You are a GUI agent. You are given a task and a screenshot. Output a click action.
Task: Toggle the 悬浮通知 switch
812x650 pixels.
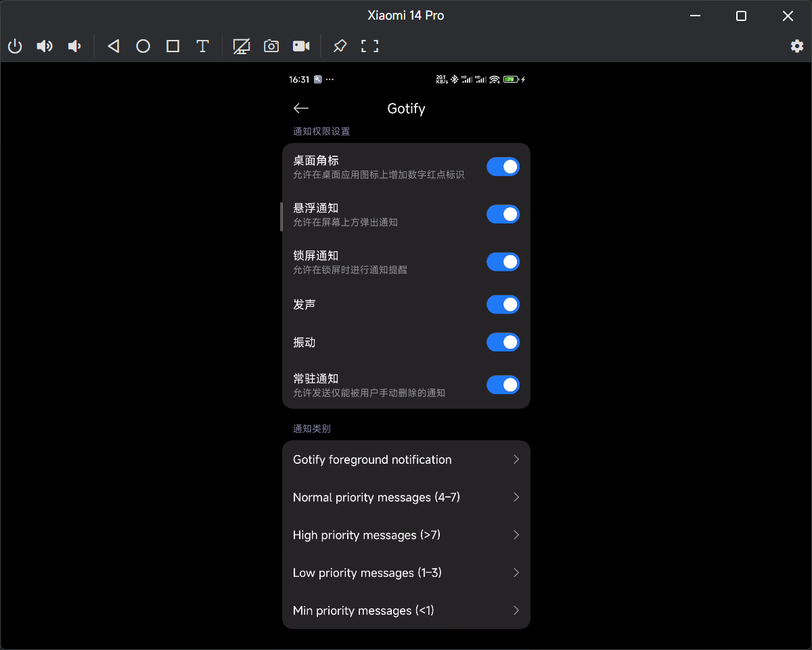(503, 214)
